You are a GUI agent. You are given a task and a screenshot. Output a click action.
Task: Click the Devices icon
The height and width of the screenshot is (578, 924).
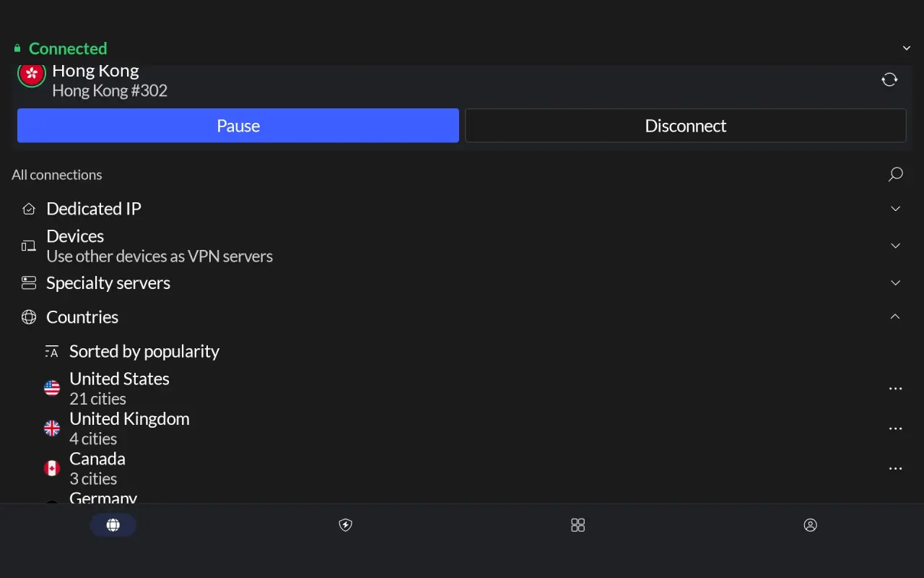(x=29, y=246)
